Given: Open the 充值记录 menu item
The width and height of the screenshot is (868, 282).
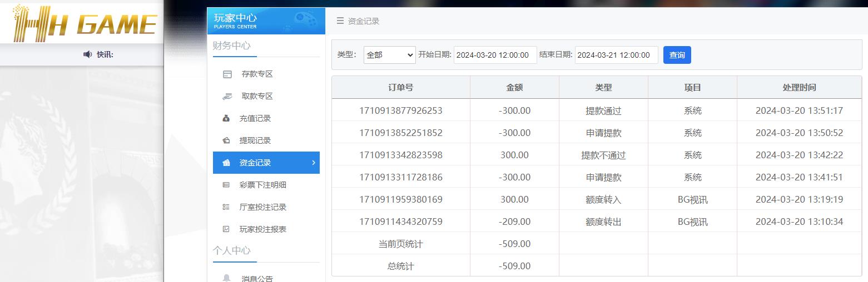Looking at the screenshot, I should [x=255, y=118].
